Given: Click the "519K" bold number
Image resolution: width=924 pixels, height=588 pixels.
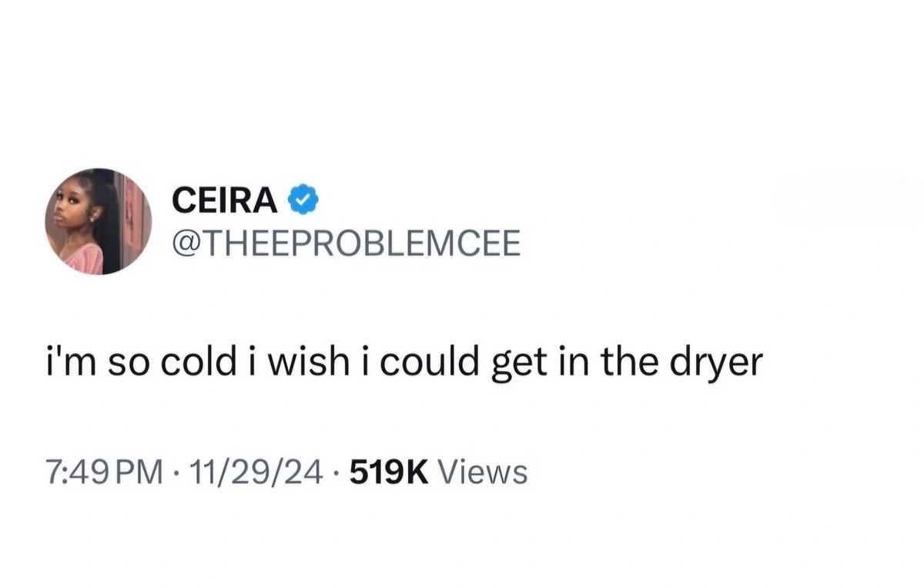Looking at the screenshot, I should tap(389, 471).
